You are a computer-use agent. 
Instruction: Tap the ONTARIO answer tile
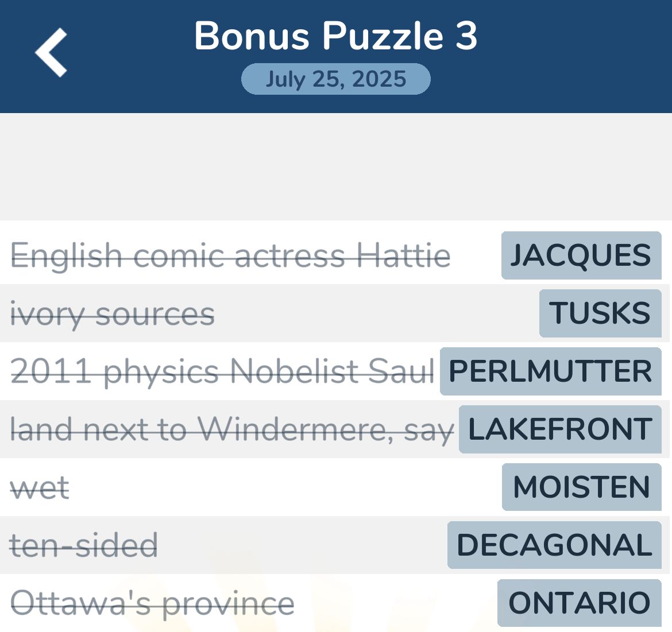pyautogui.click(x=579, y=603)
